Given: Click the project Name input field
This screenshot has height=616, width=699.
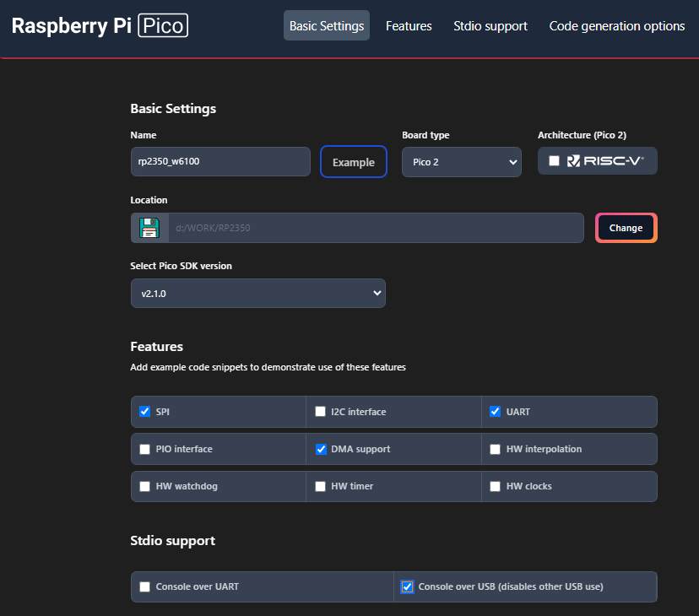Looking at the screenshot, I should [x=220, y=161].
